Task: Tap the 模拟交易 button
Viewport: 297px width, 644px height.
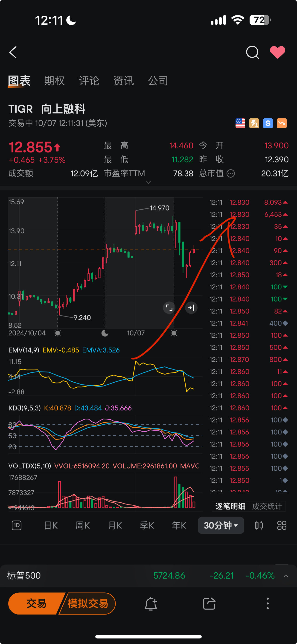Action: (x=88, y=603)
